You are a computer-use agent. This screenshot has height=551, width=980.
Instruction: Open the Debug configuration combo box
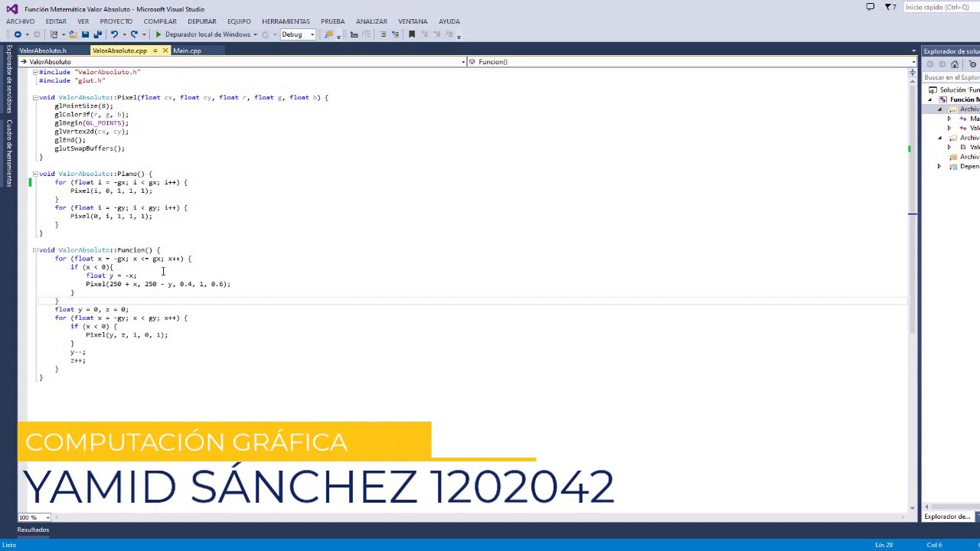[298, 34]
